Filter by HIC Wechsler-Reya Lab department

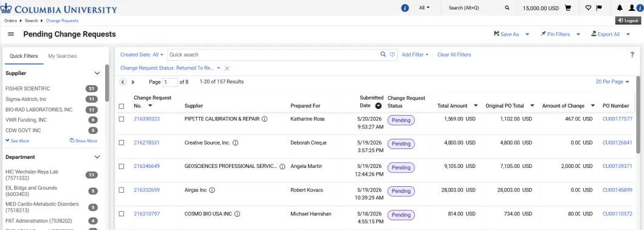(x=32, y=175)
